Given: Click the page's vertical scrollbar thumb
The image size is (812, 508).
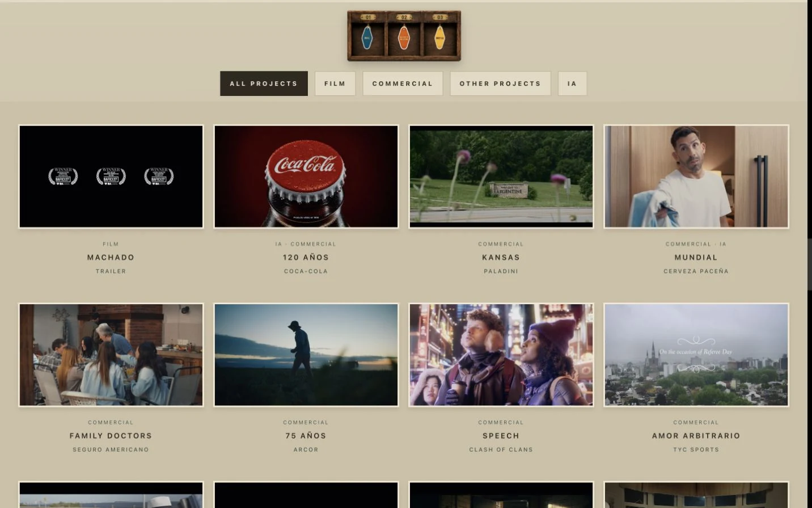Looking at the screenshot, I should click(810, 265).
